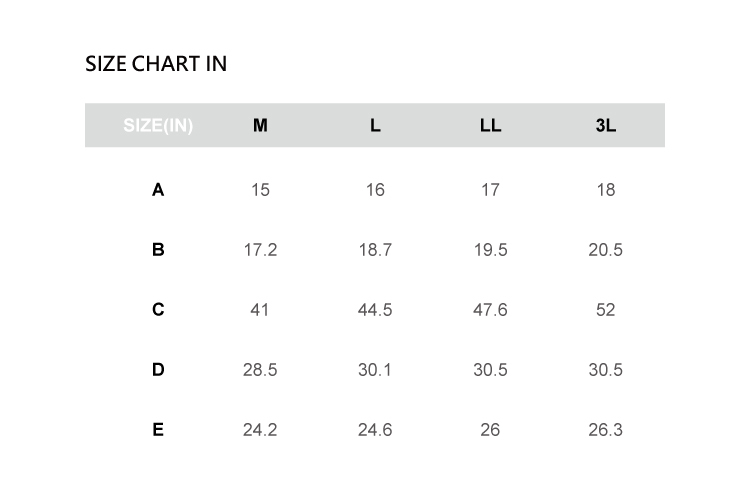Select the L column header

375,126
